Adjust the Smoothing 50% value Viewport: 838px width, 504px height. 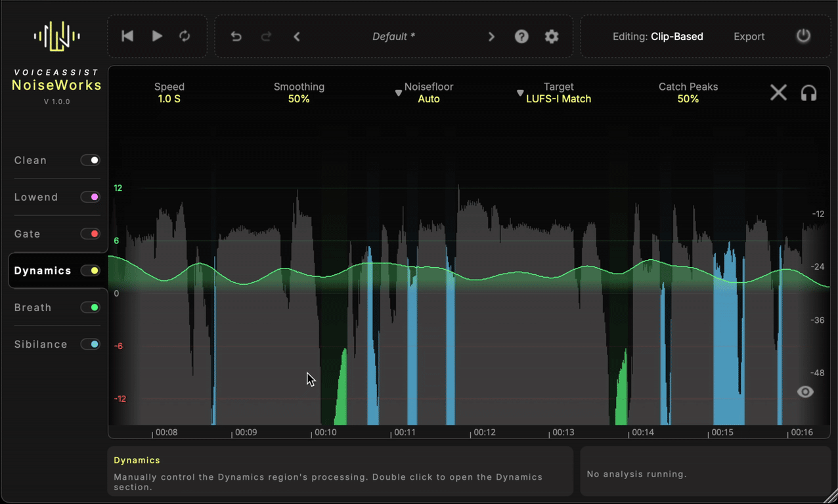click(299, 99)
